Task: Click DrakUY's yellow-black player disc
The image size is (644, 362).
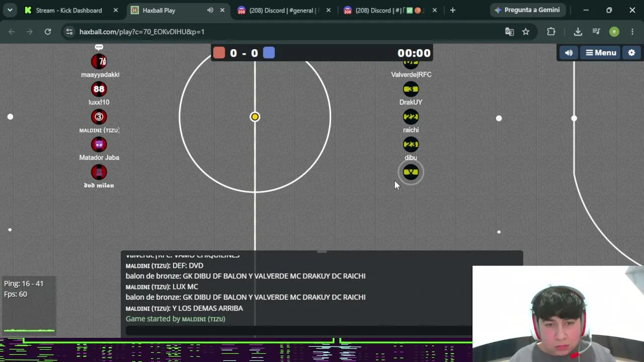Action: 411,89
